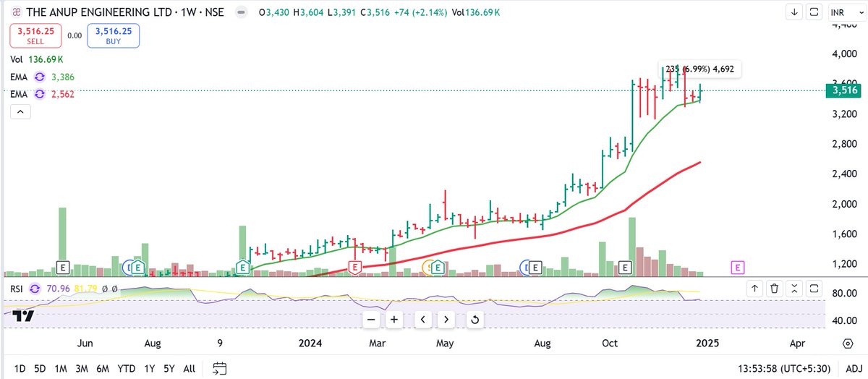Select the 3M time range
868x379 pixels.
[82, 368]
